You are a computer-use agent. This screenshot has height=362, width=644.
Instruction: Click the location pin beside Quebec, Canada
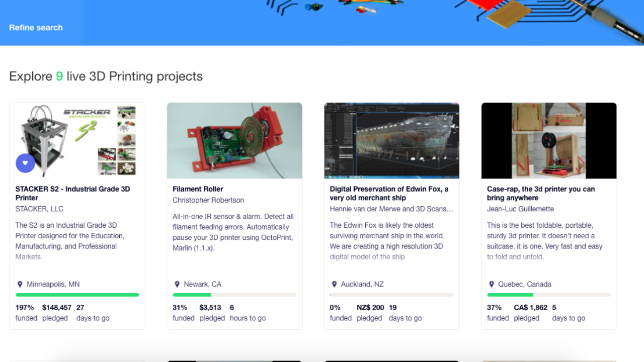(492, 284)
